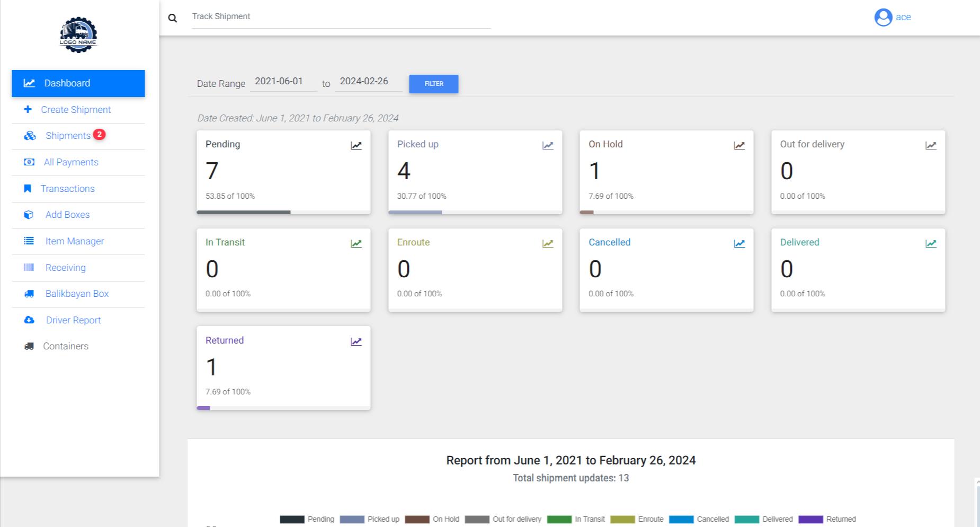Open the Returned card chart icon
The width and height of the screenshot is (980, 527).
[x=356, y=341]
